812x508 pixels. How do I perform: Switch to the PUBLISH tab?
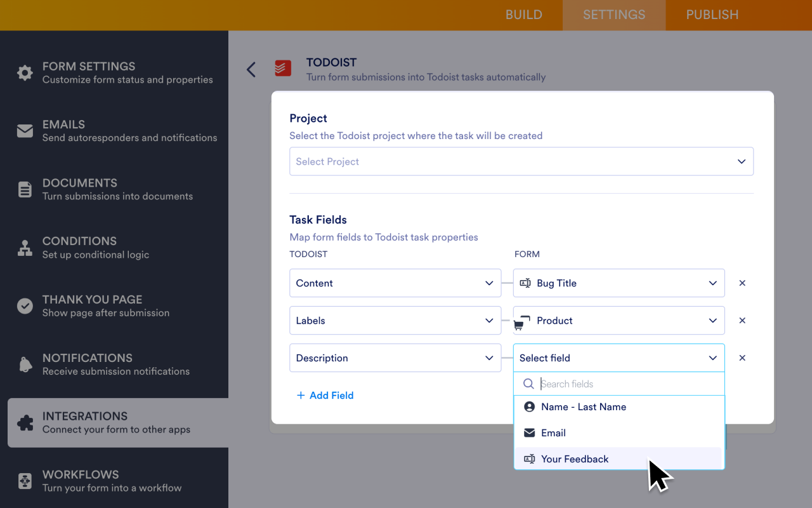coord(712,15)
